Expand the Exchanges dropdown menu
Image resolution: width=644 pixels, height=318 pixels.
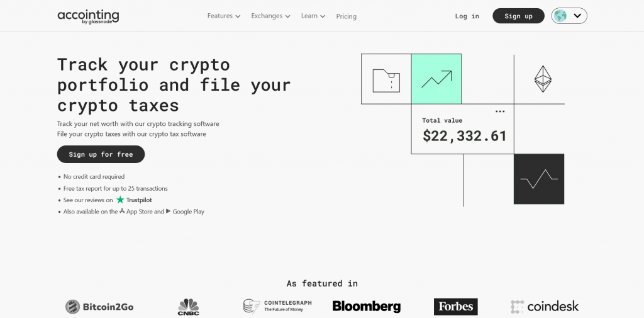point(270,16)
